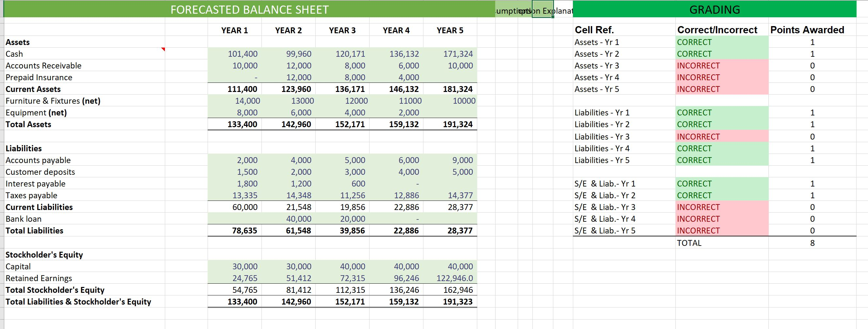Click the GRADING header cell
Image resolution: width=868 pixels, height=329 pixels.
pyautogui.click(x=714, y=9)
